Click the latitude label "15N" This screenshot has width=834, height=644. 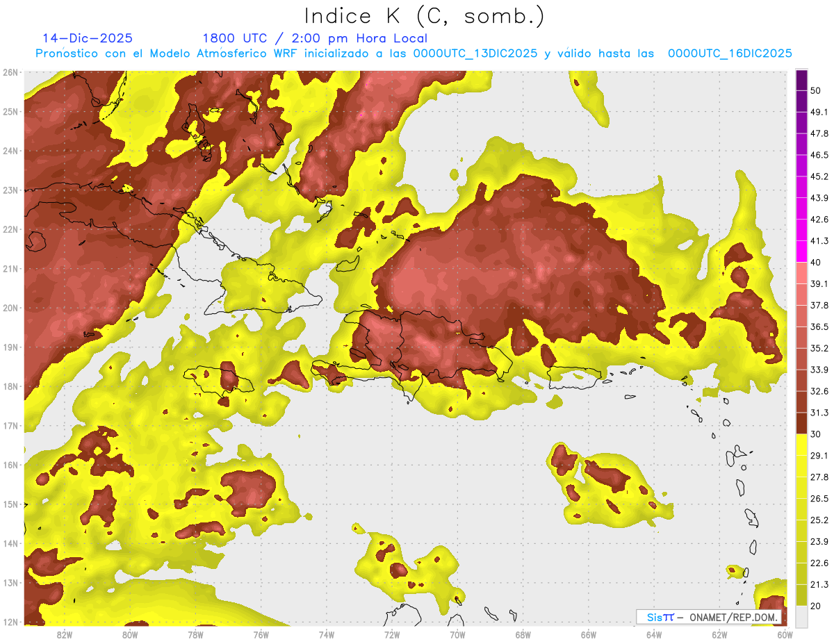(x=10, y=504)
